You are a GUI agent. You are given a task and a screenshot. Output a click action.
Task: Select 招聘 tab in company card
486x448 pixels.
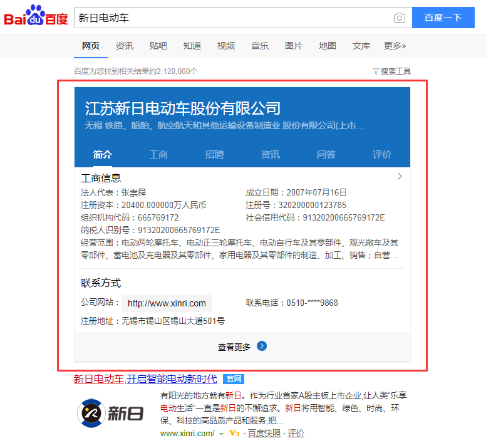coord(214,154)
